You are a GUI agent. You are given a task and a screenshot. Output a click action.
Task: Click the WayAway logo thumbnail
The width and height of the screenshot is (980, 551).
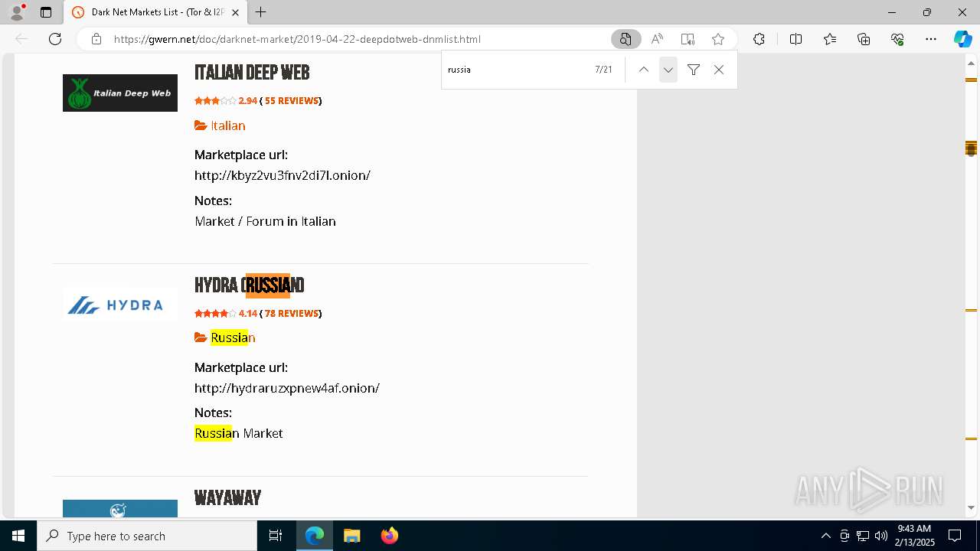coord(120,509)
